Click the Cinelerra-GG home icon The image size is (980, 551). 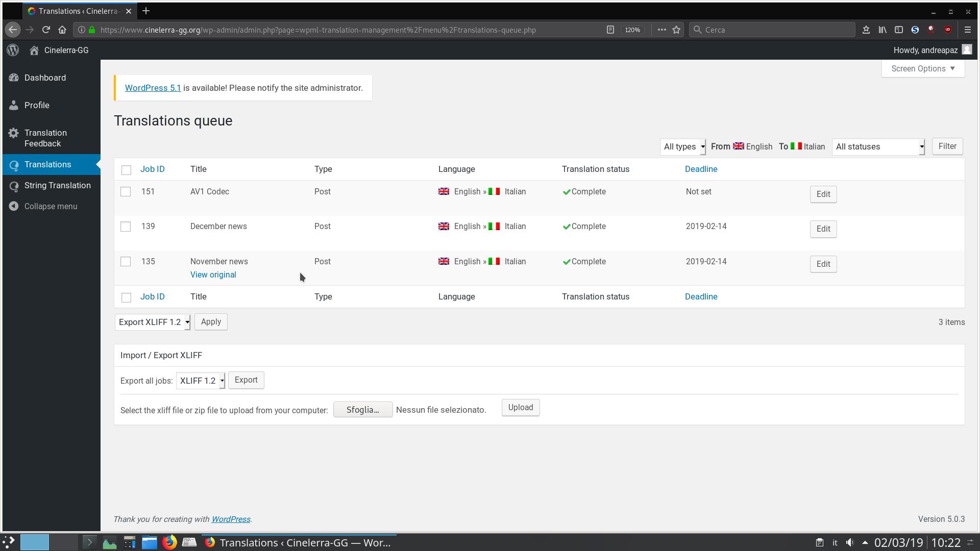point(34,50)
